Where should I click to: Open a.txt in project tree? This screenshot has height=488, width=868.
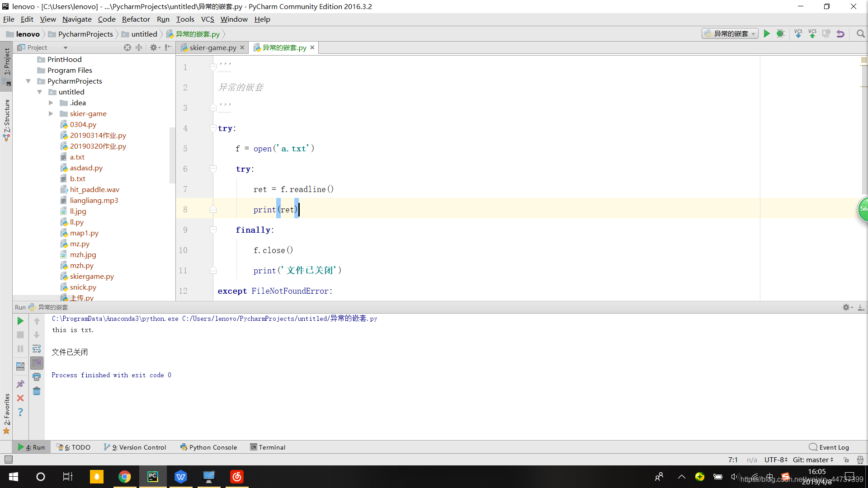77,157
